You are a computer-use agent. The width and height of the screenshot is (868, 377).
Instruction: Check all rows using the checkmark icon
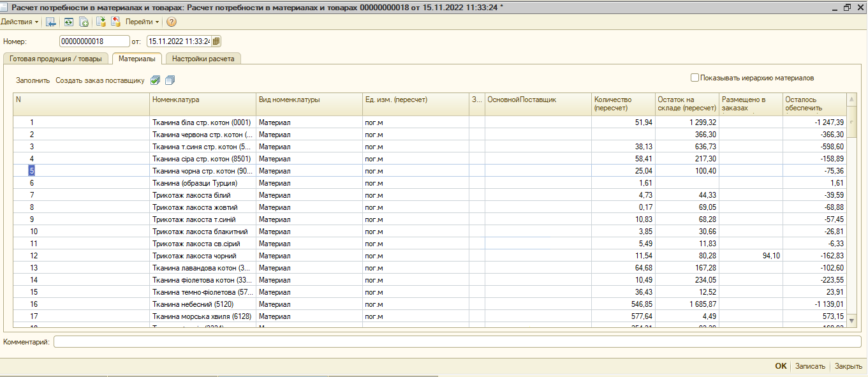pos(155,80)
